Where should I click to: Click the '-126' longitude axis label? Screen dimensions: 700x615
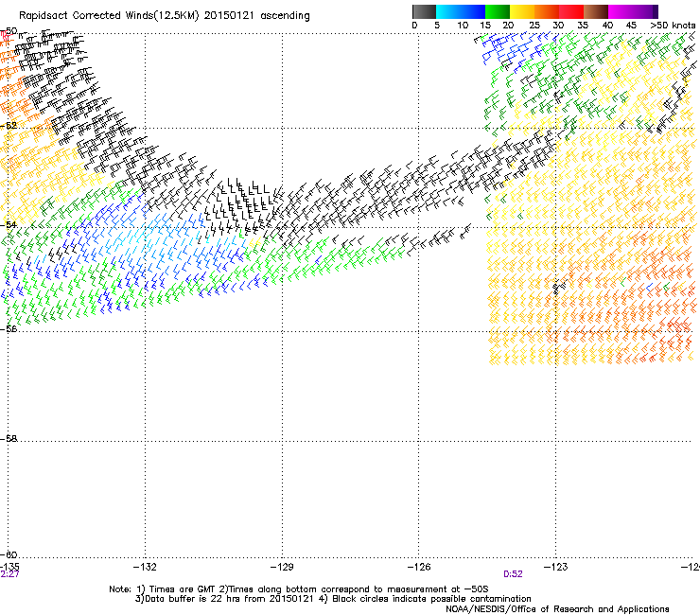419,567
